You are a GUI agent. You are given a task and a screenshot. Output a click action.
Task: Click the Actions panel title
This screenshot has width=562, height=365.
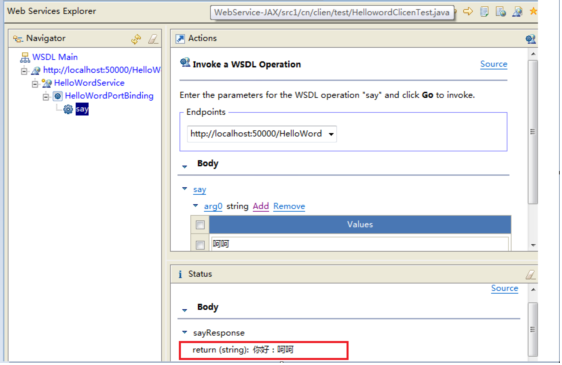203,38
